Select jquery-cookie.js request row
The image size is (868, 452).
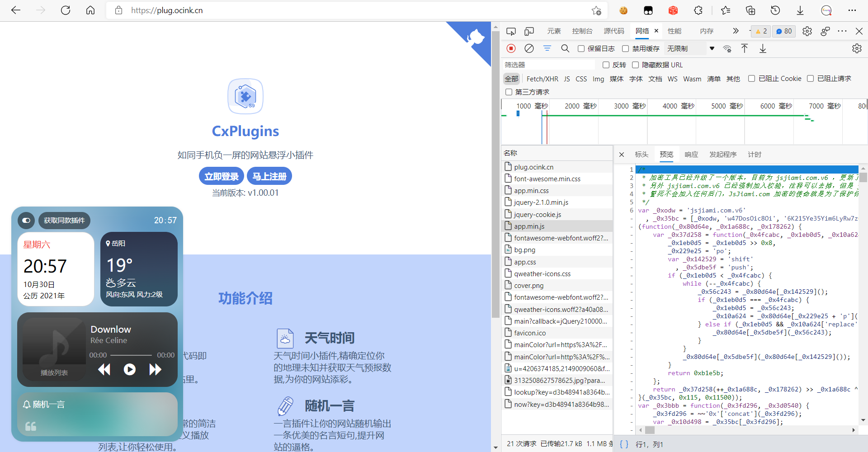[557, 215]
